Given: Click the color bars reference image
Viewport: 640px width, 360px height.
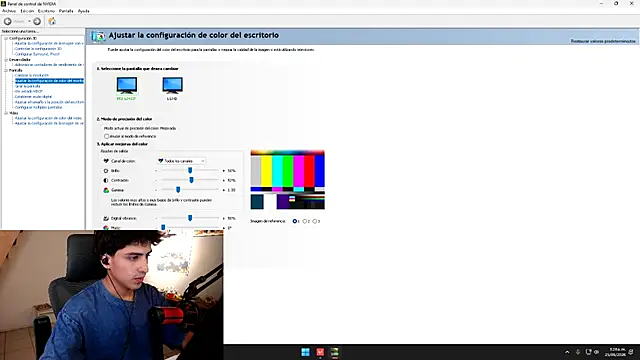Looking at the screenshot, I should [287, 180].
